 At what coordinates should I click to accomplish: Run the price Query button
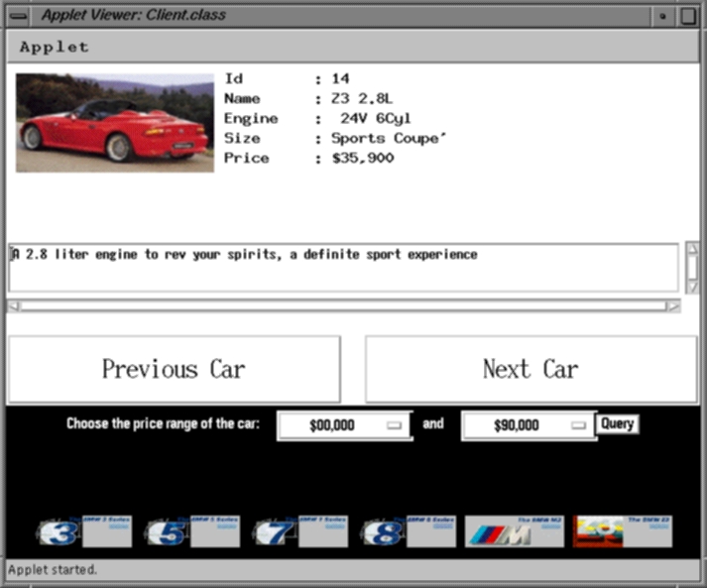(x=618, y=423)
